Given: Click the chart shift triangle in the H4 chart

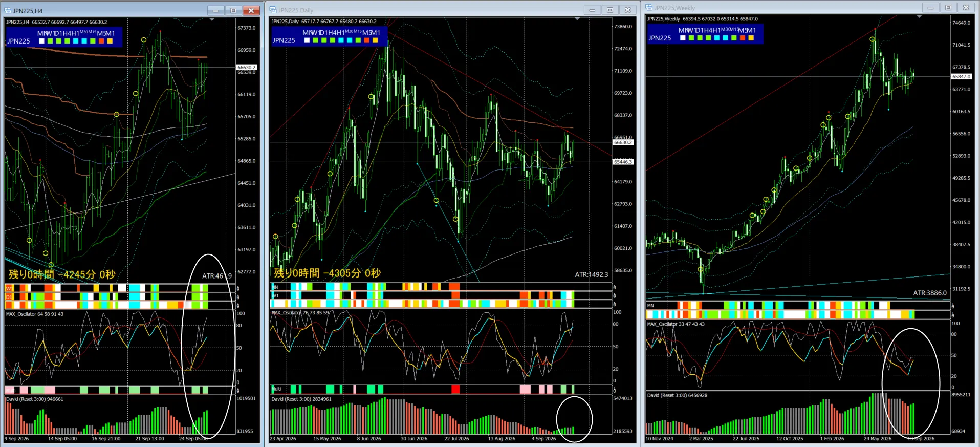Looking at the screenshot, I should point(212,19).
